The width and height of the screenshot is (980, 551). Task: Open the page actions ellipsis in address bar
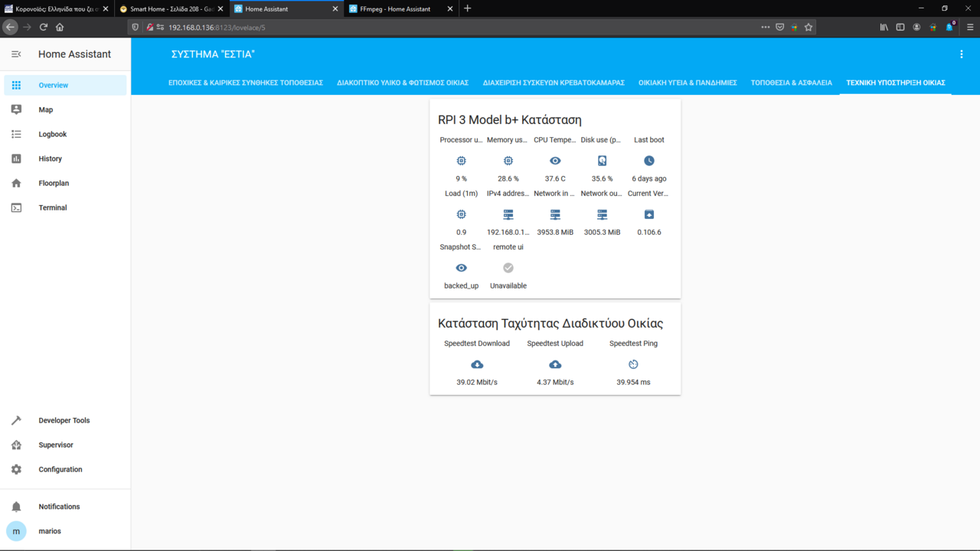(766, 27)
